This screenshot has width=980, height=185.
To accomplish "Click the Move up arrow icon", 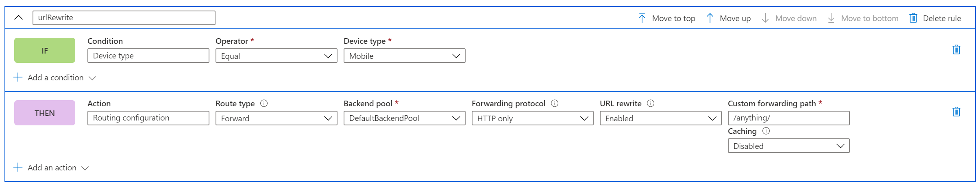I will (x=710, y=18).
